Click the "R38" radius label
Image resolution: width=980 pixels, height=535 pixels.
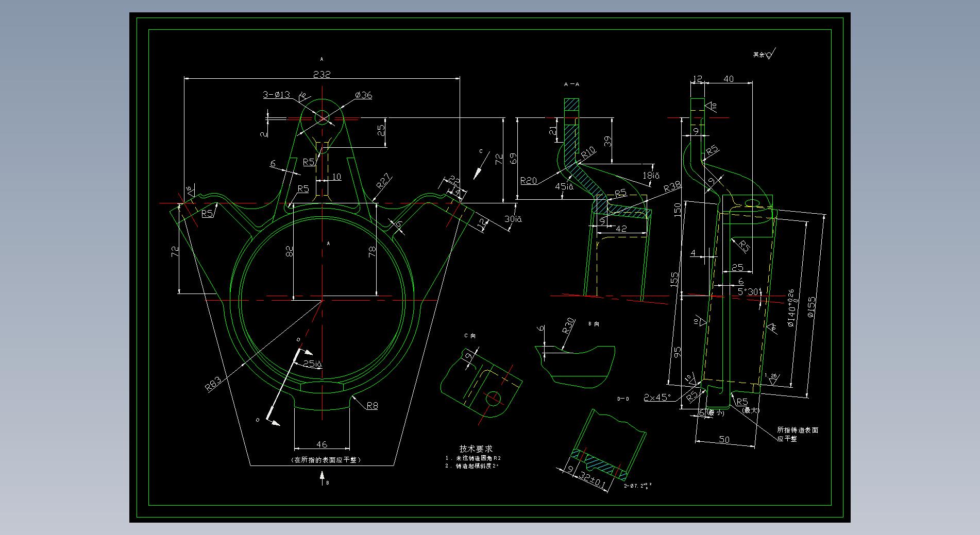coord(672,187)
